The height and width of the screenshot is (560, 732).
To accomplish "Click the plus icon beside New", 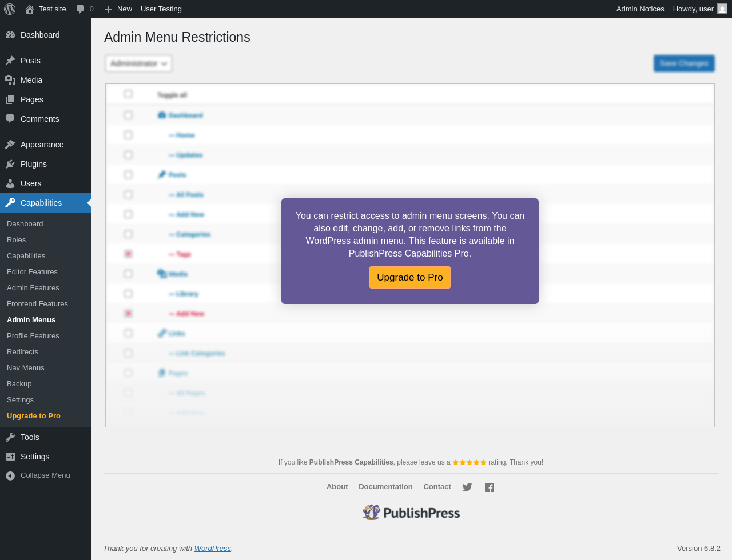I will 108,9.
